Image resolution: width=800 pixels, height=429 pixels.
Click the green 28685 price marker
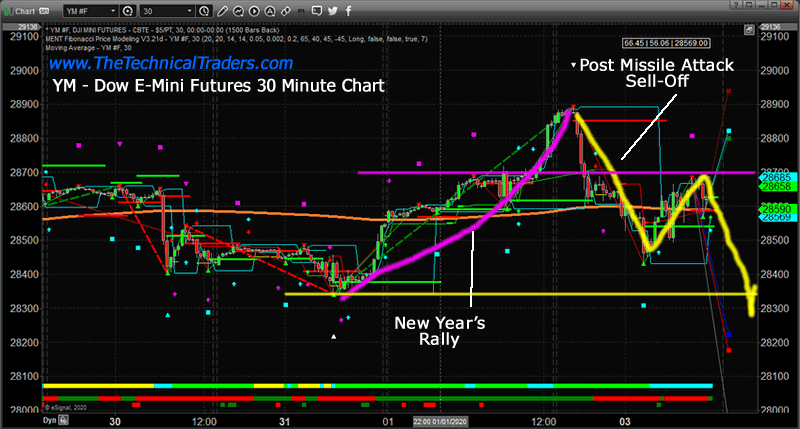tap(778, 176)
